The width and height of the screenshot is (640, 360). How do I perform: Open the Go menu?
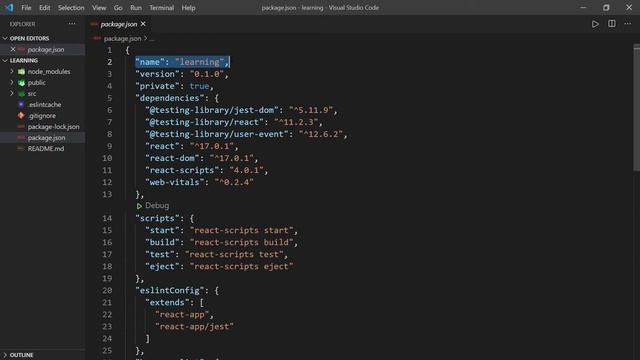(118, 8)
